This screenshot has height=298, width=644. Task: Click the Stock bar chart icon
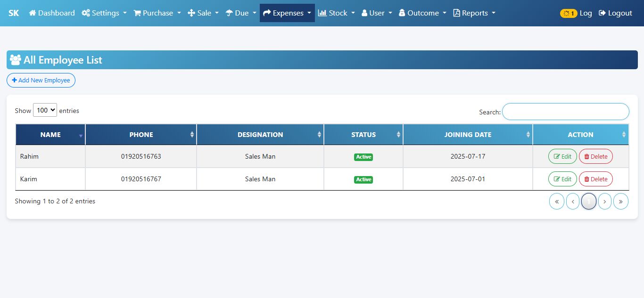tap(322, 13)
